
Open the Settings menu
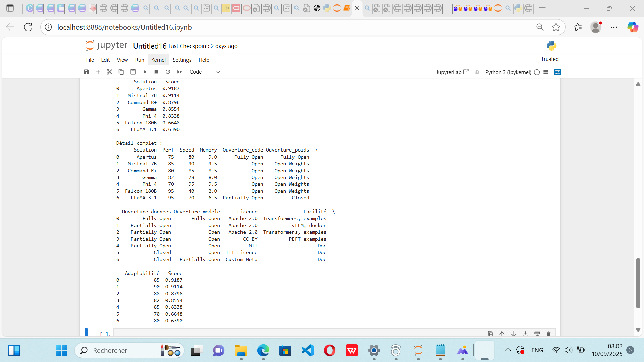click(182, 60)
